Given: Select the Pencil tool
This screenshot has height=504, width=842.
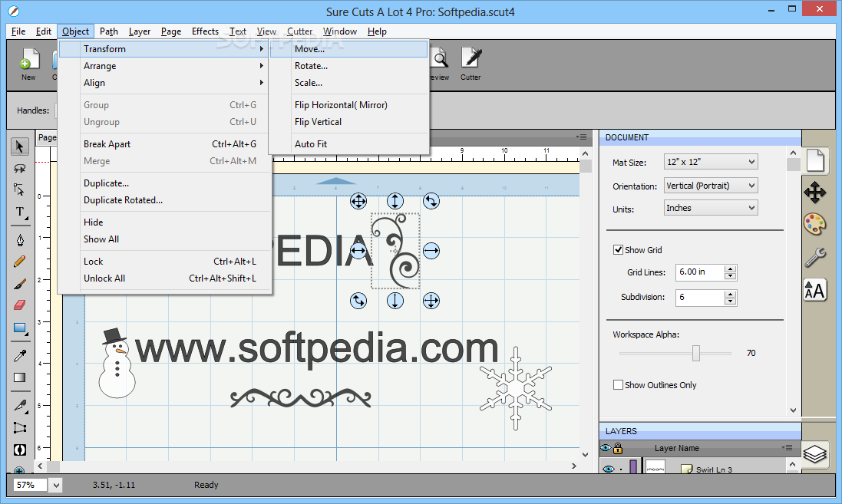Looking at the screenshot, I should tap(20, 262).
